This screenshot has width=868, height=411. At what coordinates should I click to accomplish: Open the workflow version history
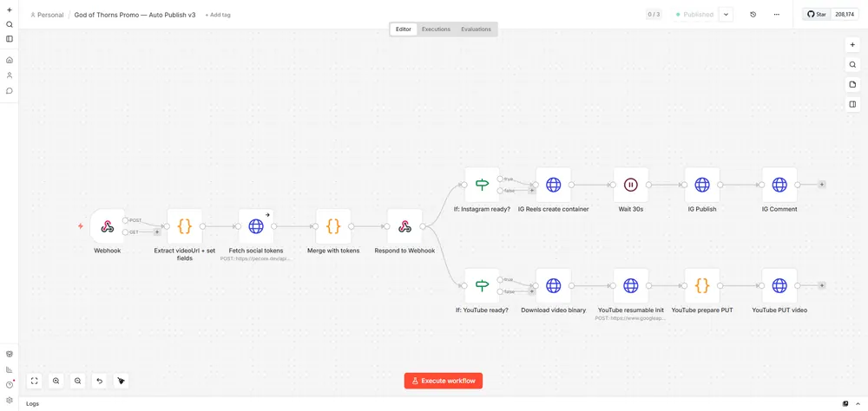(753, 15)
